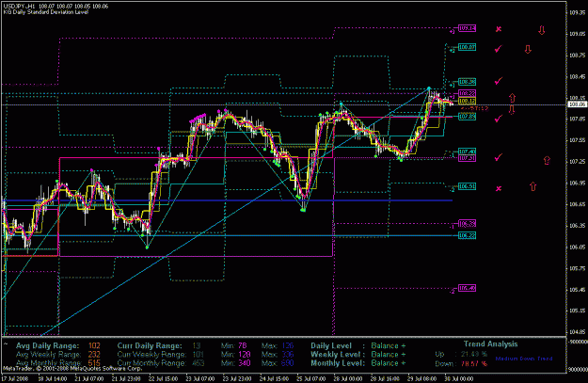The width and height of the screenshot is (588, 383).
Task: Click the down arrow in the 108.87 row
Action: [x=528, y=49]
